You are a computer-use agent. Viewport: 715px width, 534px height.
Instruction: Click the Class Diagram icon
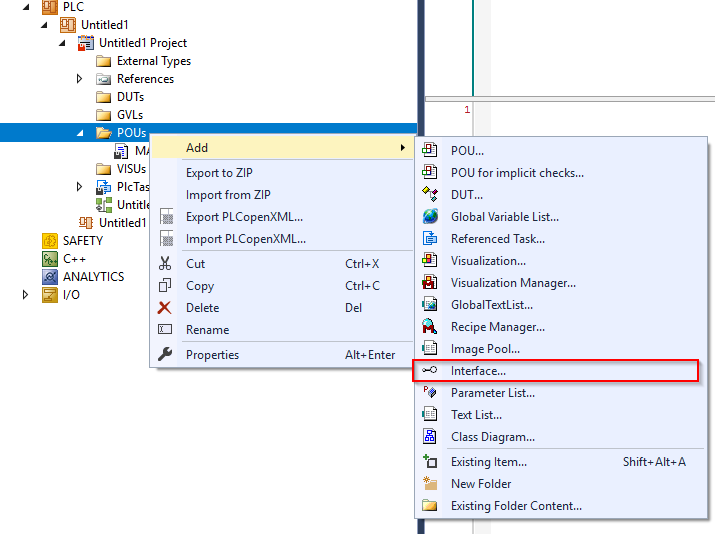(430, 436)
